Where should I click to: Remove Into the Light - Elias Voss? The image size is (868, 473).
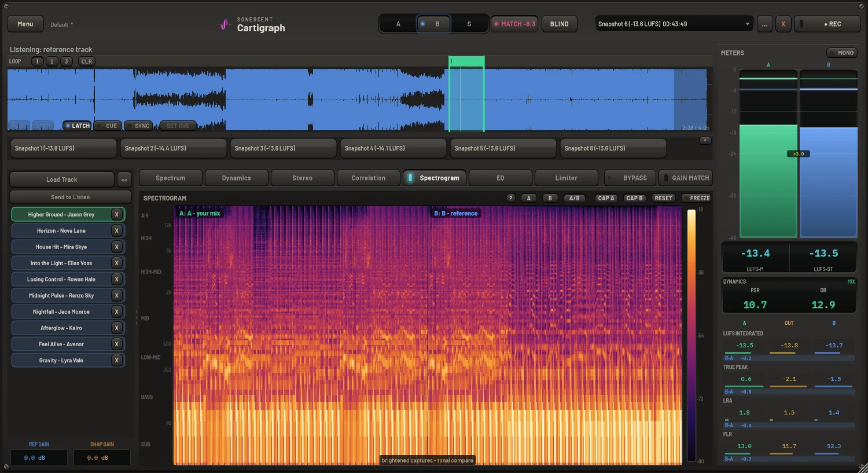(116, 263)
